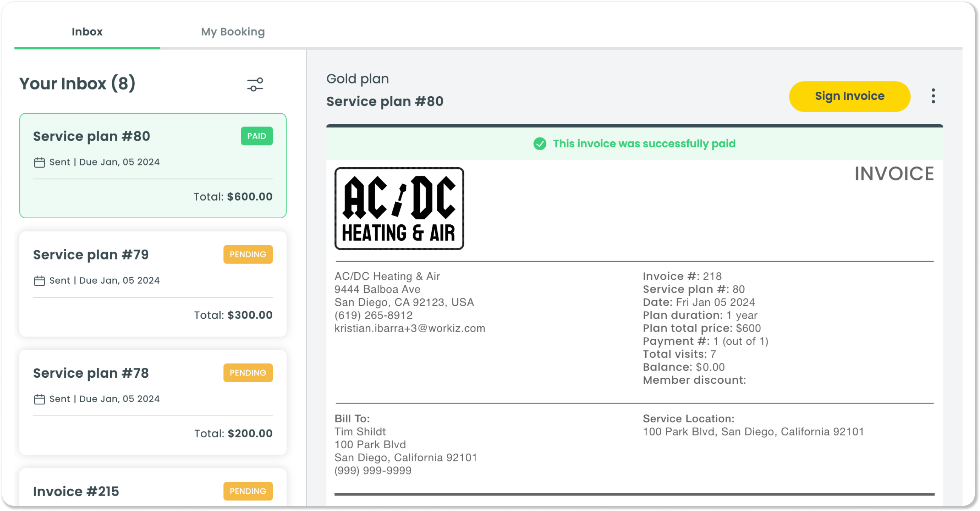The image size is (980, 511).
Task: Click the Total: $300.00 amount
Action: [x=233, y=315]
